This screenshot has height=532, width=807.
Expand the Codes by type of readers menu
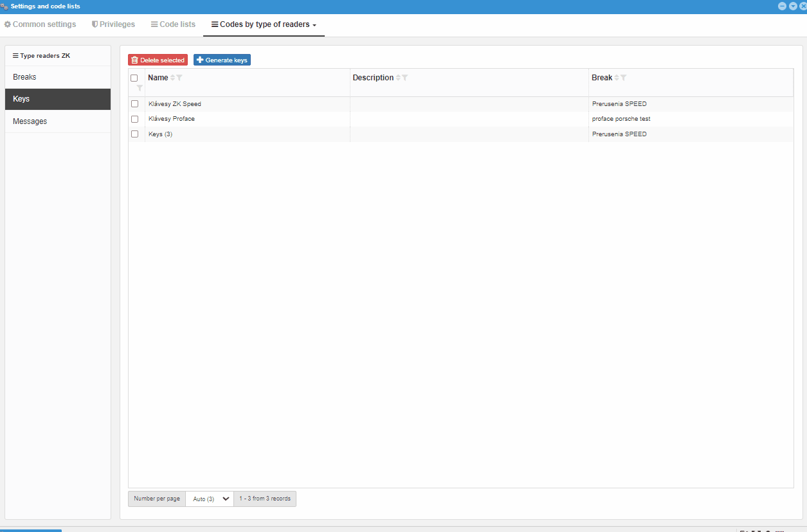[x=264, y=24]
